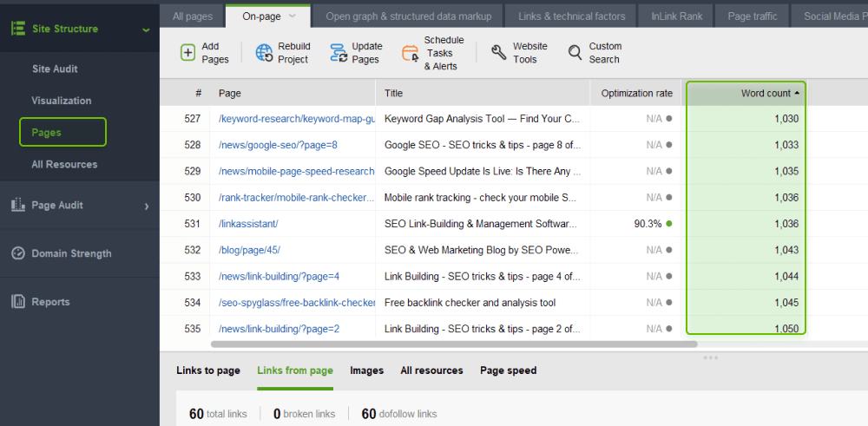The image size is (868, 426).
Task: Open the /blog/page/45/ page link
Action: point(249,250)
